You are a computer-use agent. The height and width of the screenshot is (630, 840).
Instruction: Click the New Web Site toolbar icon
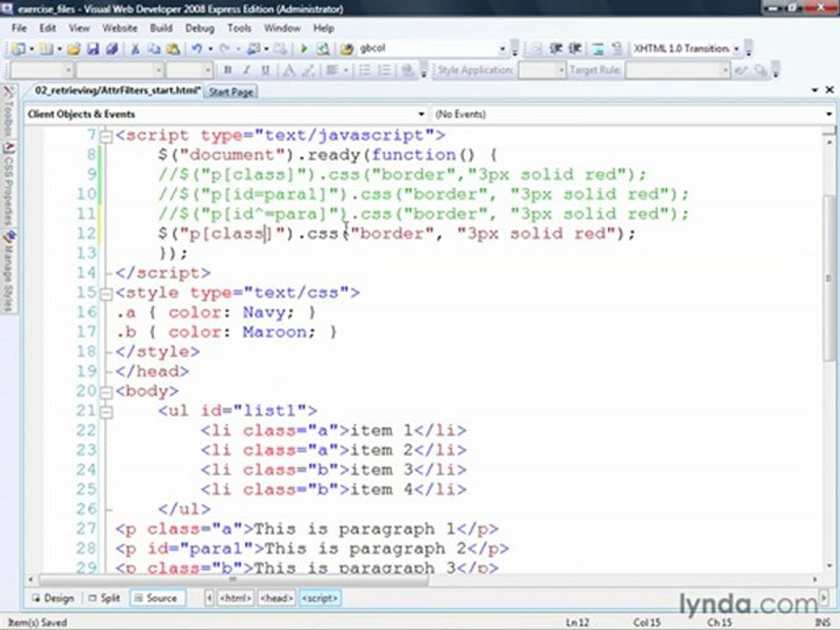point(18,49)
